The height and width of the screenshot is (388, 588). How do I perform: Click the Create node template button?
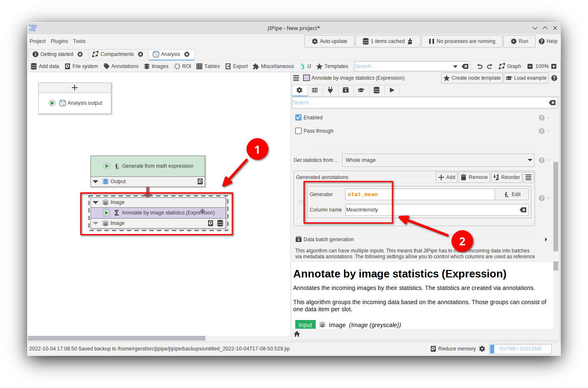click(472, 78)
